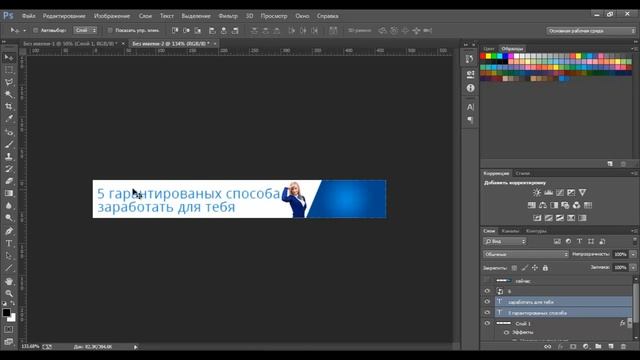The width and height of the screenshot is (640, 360).
Task: Collapse effects on Слой 1
Action: click(x=629, y=323)
